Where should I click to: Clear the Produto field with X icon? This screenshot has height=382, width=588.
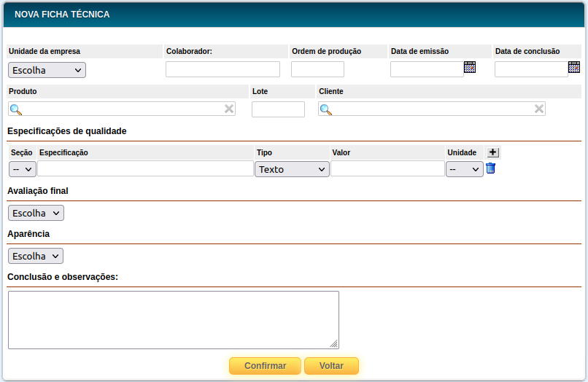point(229,109)
